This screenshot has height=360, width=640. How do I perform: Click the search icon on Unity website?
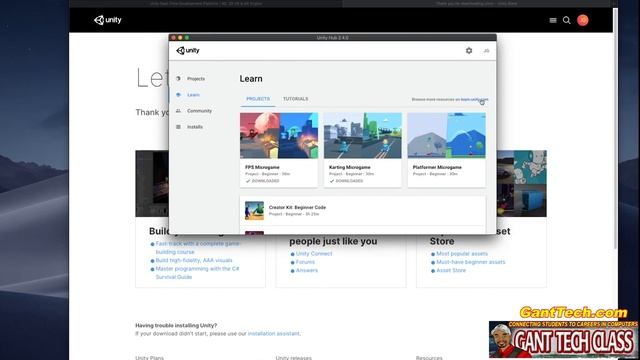567,20
